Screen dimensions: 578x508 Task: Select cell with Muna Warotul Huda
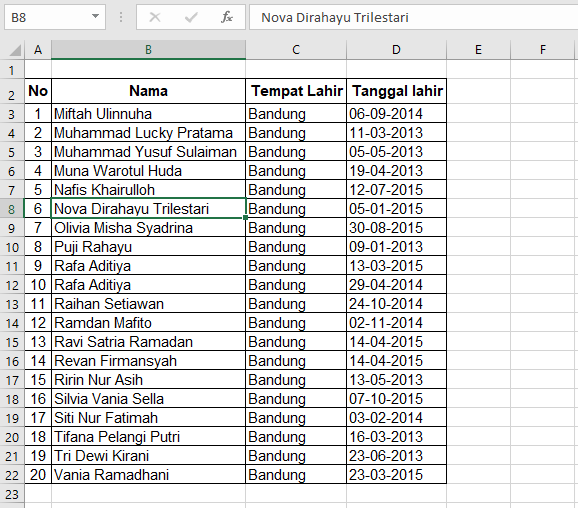(148, 171)
